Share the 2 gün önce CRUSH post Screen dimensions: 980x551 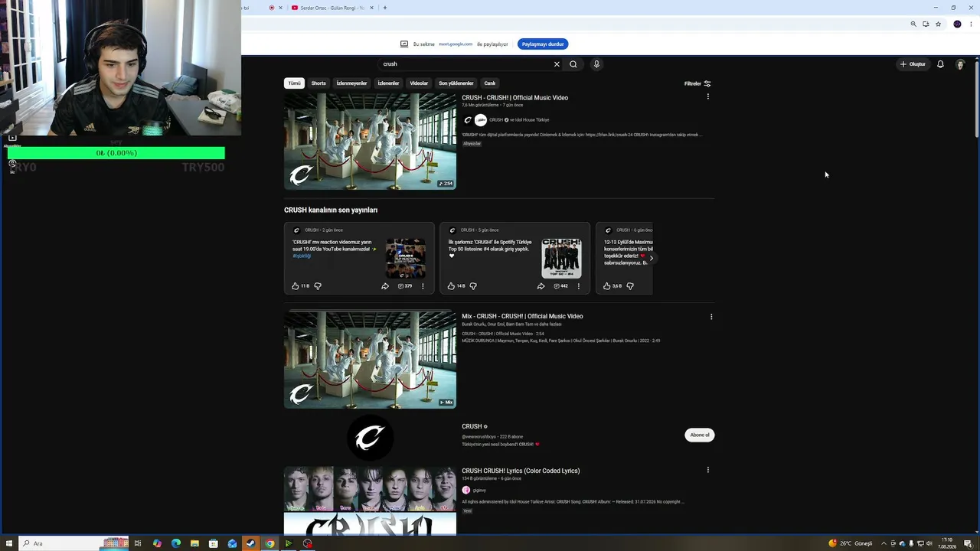(385, 286)
